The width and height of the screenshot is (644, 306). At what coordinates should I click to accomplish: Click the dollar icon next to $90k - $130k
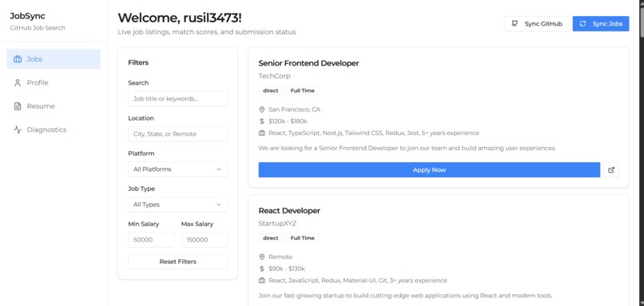click(x=262, y=268)
